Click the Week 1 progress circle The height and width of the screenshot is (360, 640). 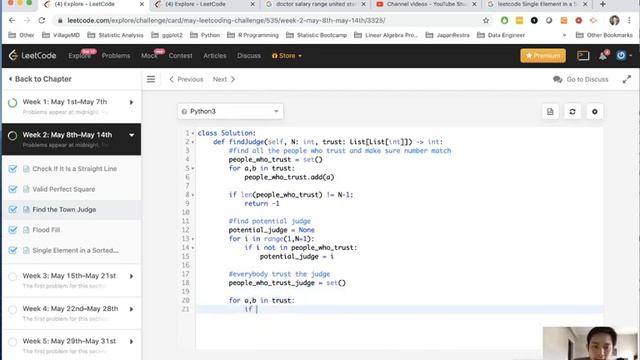tap(13, 102)
